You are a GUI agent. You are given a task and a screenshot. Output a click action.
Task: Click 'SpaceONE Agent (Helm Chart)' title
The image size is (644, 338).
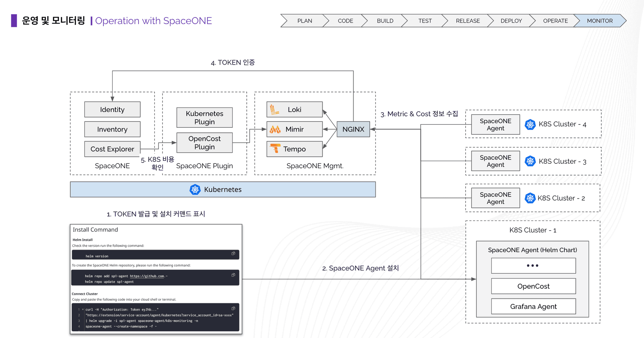tap(533, 250)
